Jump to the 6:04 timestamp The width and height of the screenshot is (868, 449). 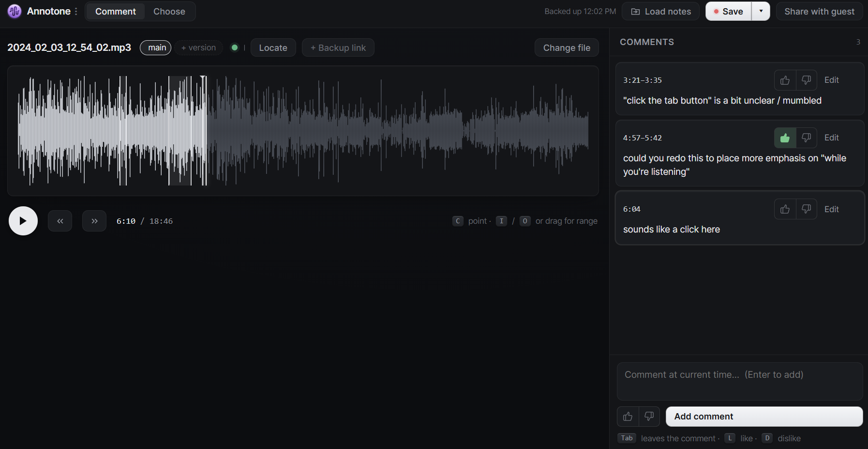coord(631,209)
